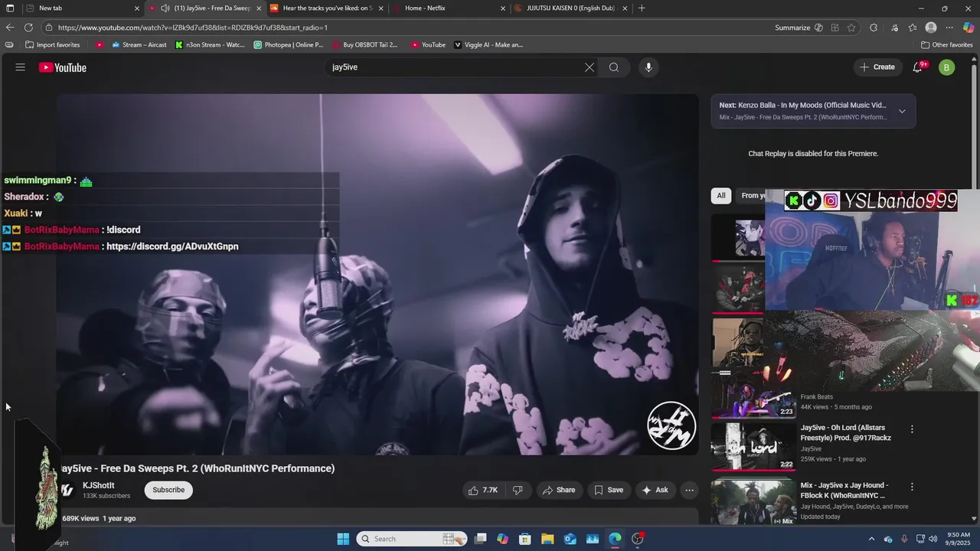Open Edge Settings and more menu
980x551 pixels.
point(949,28)
